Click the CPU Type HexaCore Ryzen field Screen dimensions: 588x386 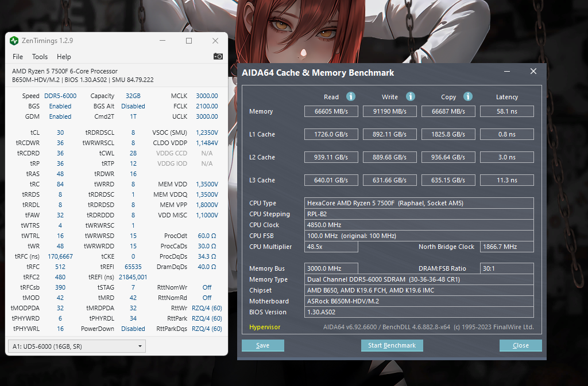click(419, 203)
